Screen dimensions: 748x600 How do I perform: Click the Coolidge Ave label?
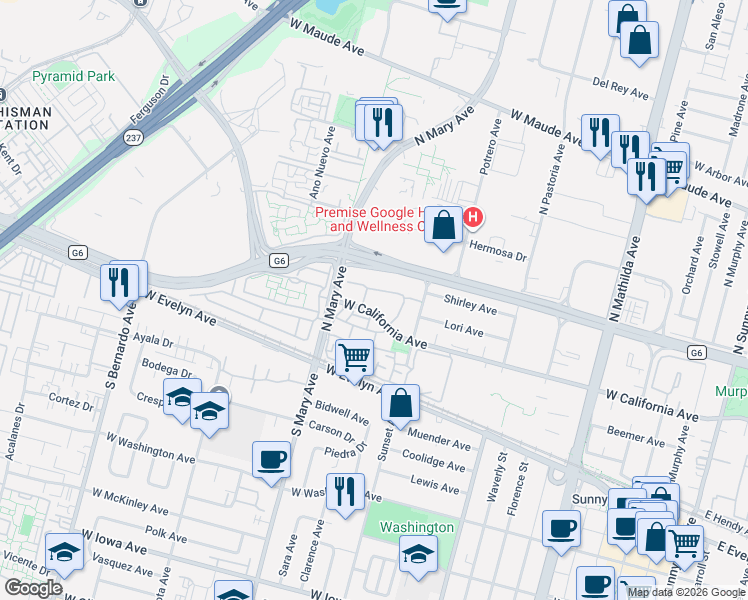click(434, 460)
